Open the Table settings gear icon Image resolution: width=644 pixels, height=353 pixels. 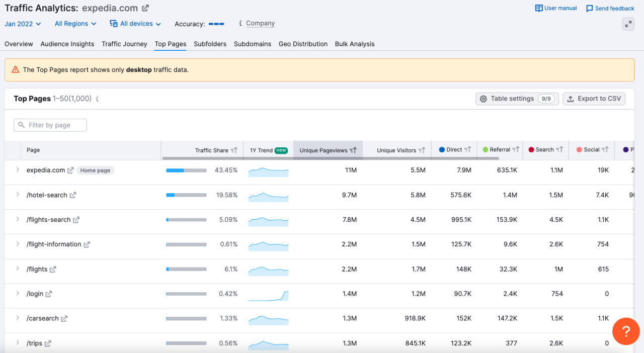pyautogui.click(x=484, y=99)
